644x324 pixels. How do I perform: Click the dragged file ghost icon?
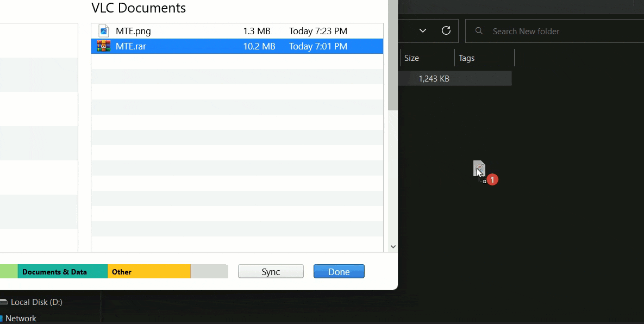pyautogui.click(x=479, y=169)
